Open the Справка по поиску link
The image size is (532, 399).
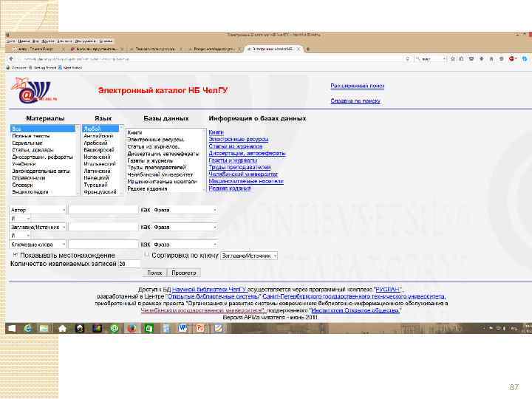355,100
